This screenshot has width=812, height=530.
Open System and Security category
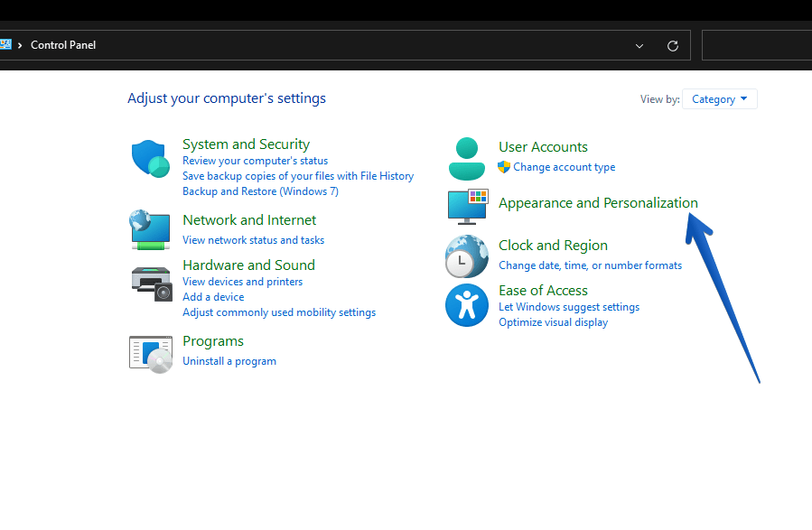tap(246, 144)
